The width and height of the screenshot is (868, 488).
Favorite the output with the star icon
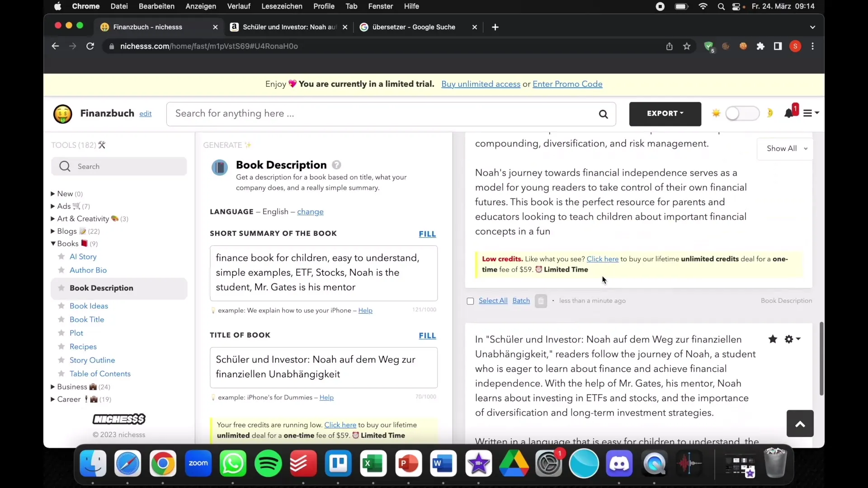pos(773,339)
